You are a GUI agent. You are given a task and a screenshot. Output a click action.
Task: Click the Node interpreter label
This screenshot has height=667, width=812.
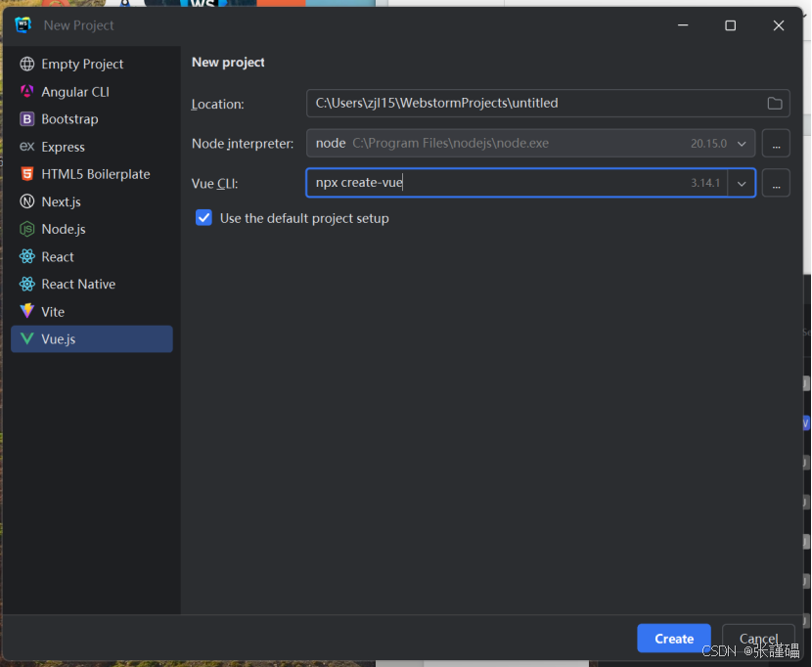(x=243, y=144)
